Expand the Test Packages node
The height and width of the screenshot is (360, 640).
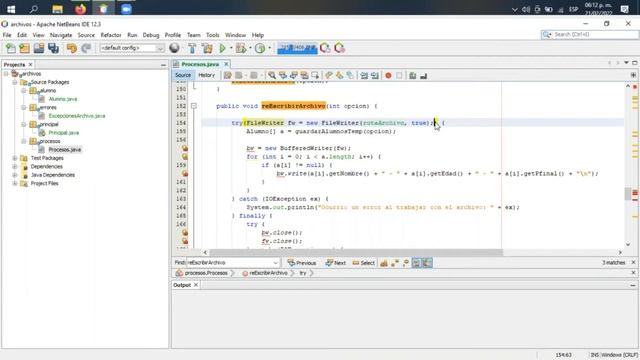15,158
